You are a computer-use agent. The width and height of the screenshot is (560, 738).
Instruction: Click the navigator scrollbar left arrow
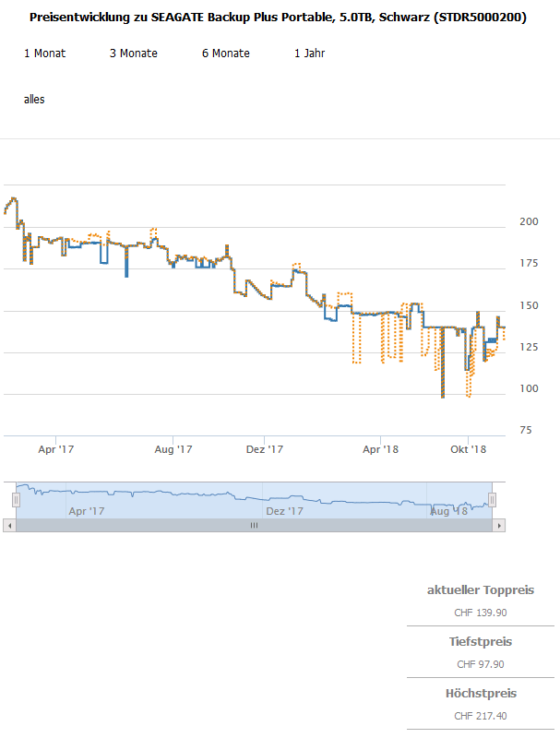click(9, 525)
